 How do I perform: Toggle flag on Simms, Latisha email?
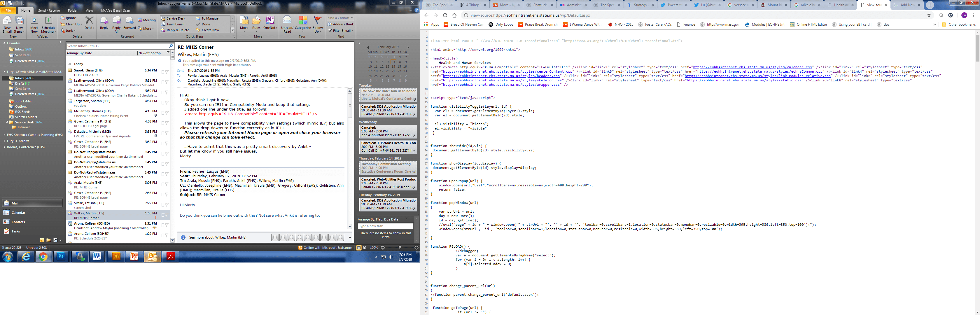(167, 205)
